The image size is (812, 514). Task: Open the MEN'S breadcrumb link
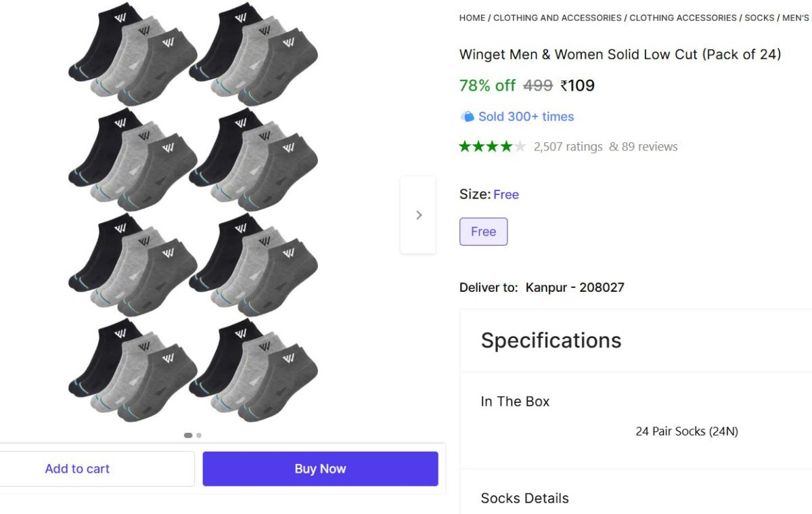(796, 18)
